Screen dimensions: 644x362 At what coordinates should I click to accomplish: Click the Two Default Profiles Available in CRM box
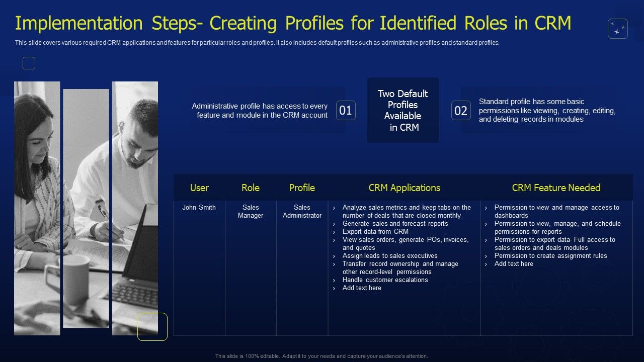coord(403,110)
